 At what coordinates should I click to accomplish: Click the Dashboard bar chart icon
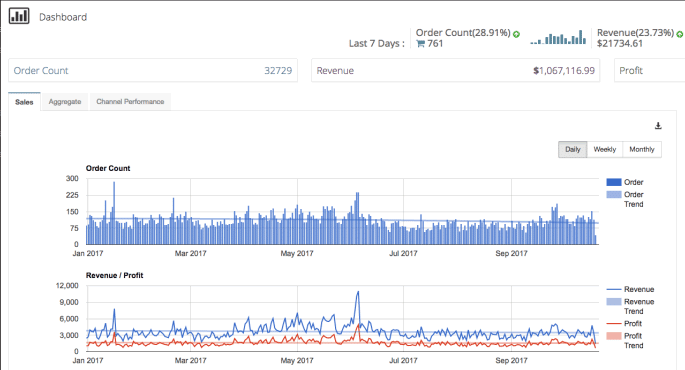click(x=19, y=16)
